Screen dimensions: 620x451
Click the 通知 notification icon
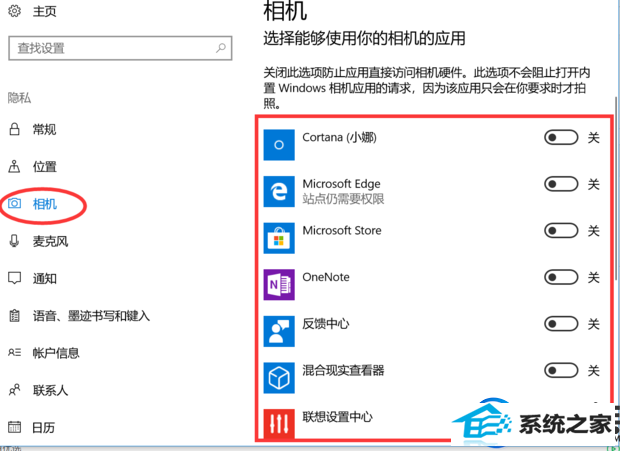point(15,278)
